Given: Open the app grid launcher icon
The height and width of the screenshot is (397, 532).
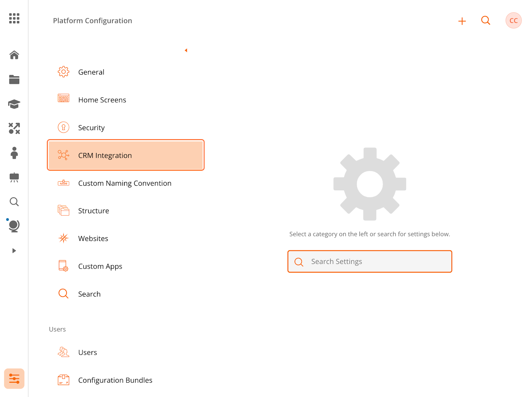Looking at the screenshot, I should click(14, 18).
